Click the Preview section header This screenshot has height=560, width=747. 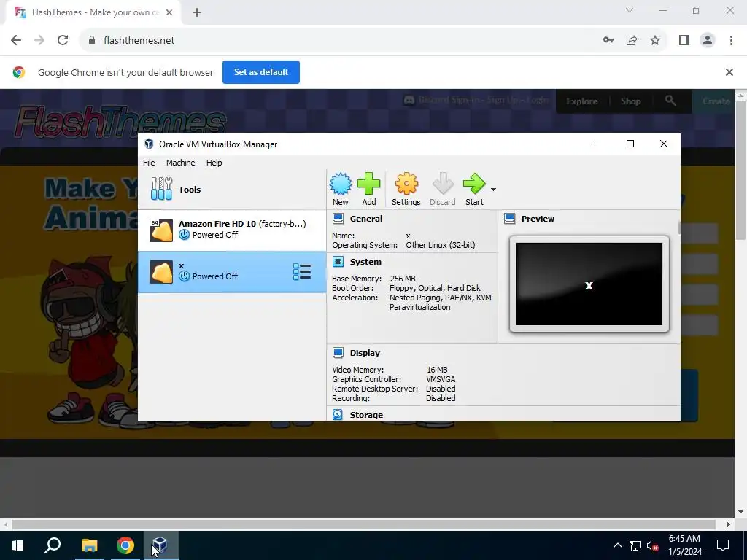tap(538, 219)
